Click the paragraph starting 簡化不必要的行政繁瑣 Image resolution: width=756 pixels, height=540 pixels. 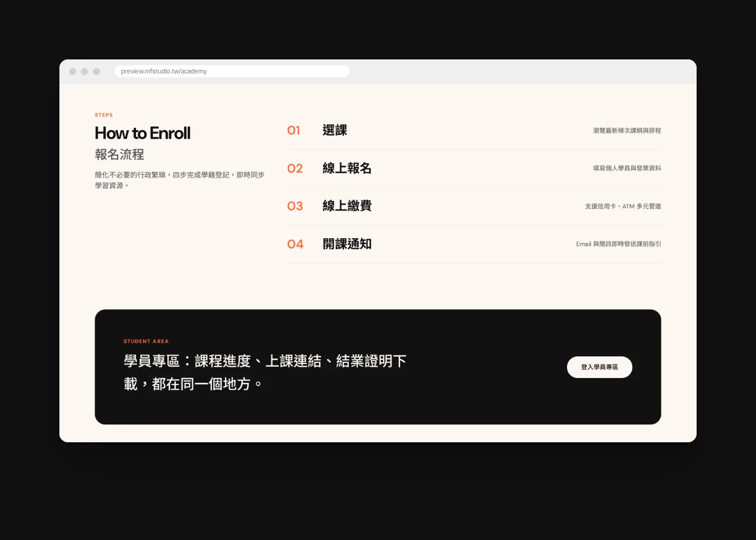(x=180, y=180)
